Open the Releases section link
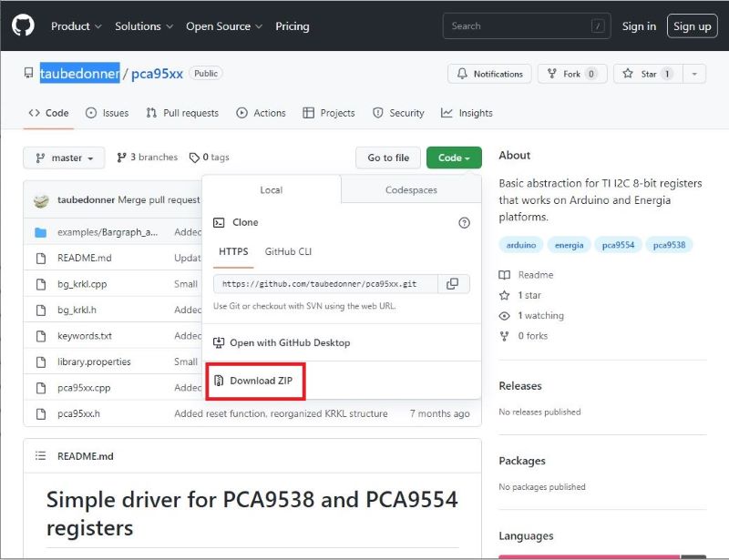This screenshot has width=729, height=560. coord(520,386)
